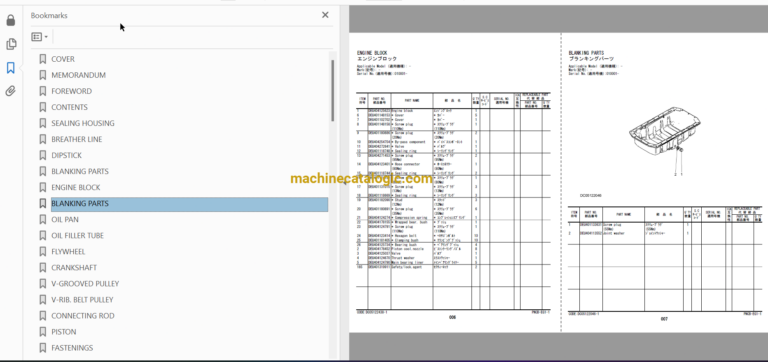Click the bookmark icon beside CONNECTING ROD
The image size is (768, 362).
click(43, 316)
